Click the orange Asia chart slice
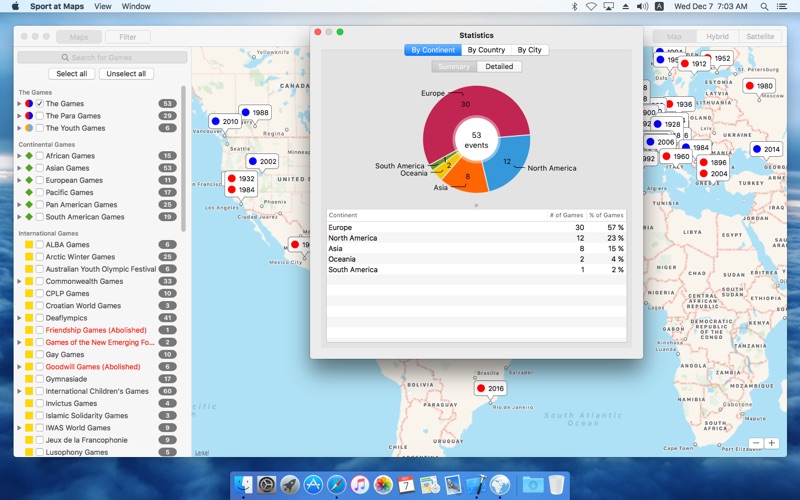The height and width of the screenshot is (500, 800). tap(467, 178)
